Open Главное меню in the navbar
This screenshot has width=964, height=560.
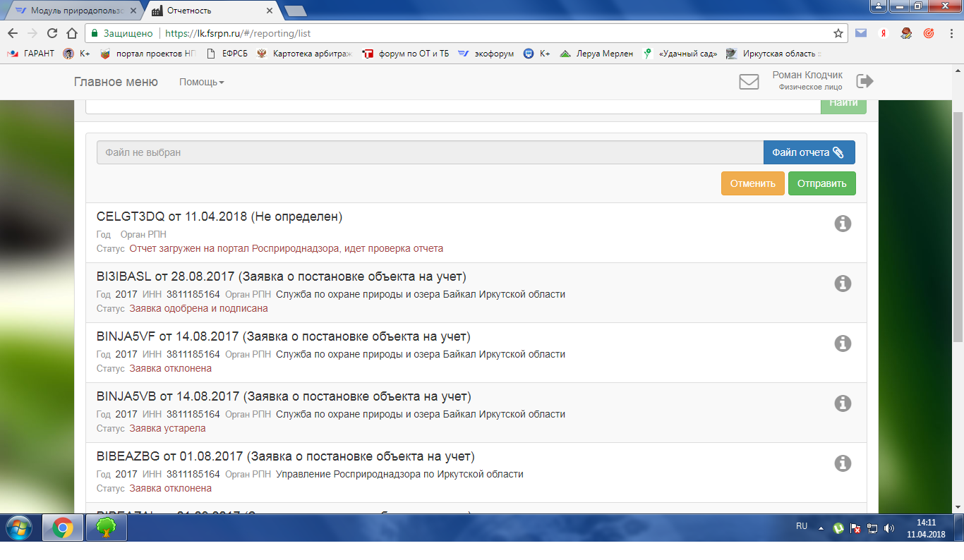[x=116, y=82]
